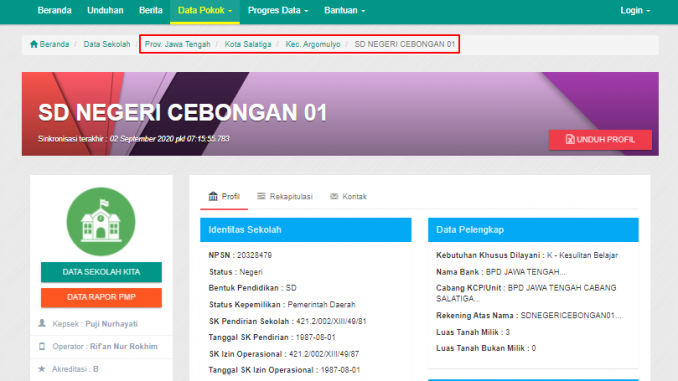Open the Unduhan menu item
This screenshot has height=381, width=678.
pos(105,10)
